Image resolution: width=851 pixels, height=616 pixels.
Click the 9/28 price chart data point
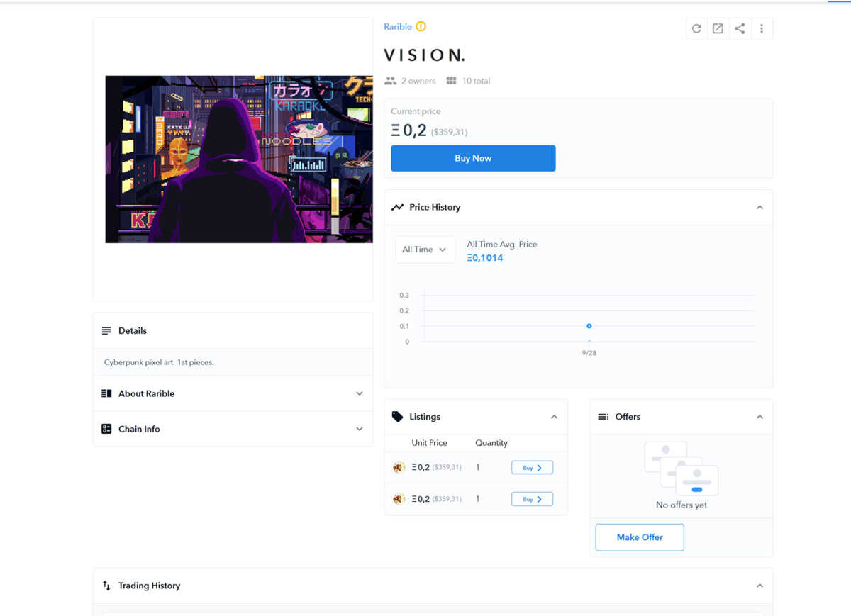[589, 326]
